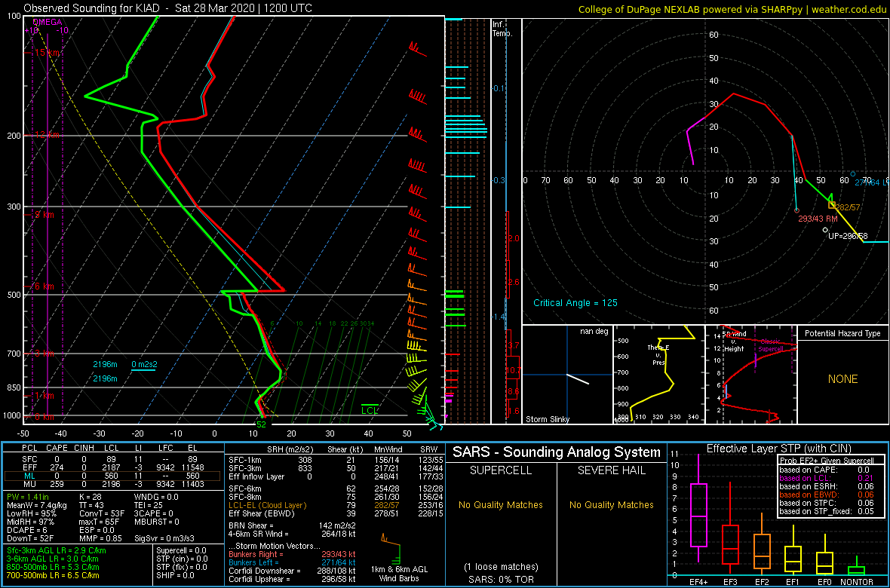Open the weather.cod.edu NEXLAB credit text
The height and width of the screenshot is (588, 890).
(732, 9)
